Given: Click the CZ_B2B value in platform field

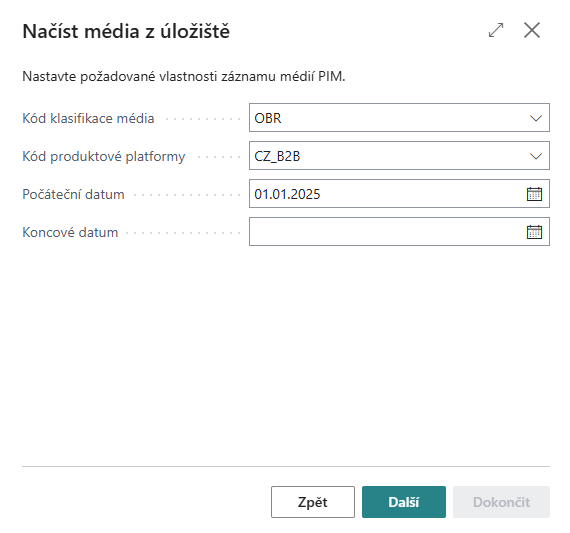Looking at the screenshot, I should click(x=277, y=156).
